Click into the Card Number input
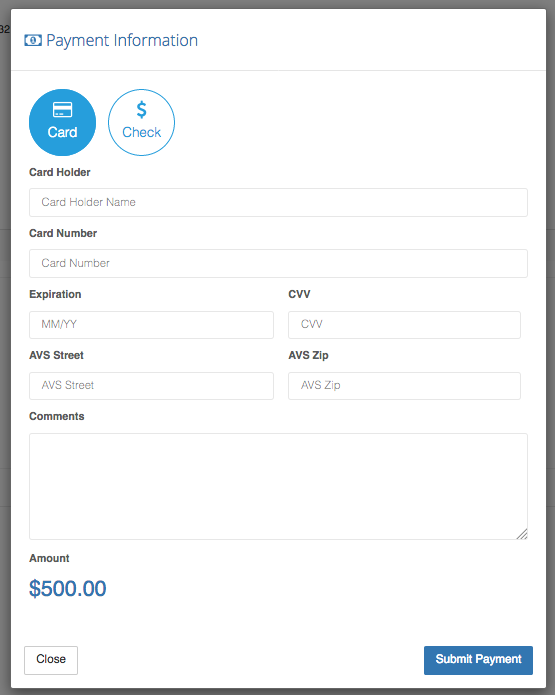 (x=278, y=263)
